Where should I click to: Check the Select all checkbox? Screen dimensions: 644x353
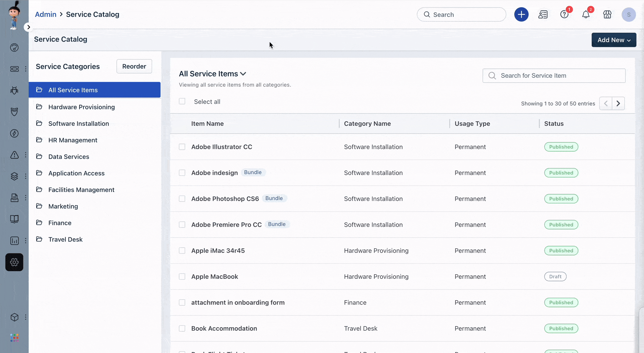pyautogui.click(x=182, y=101)
